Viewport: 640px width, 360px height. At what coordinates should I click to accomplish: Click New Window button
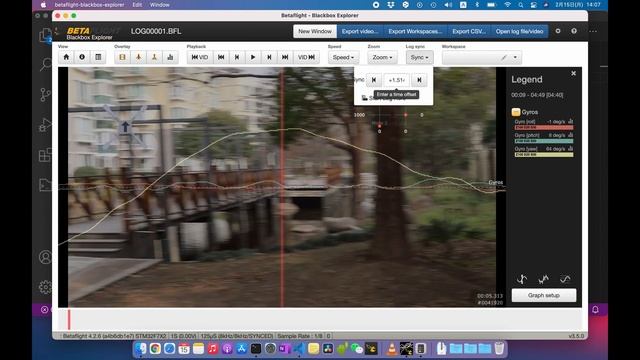[315, 31]
